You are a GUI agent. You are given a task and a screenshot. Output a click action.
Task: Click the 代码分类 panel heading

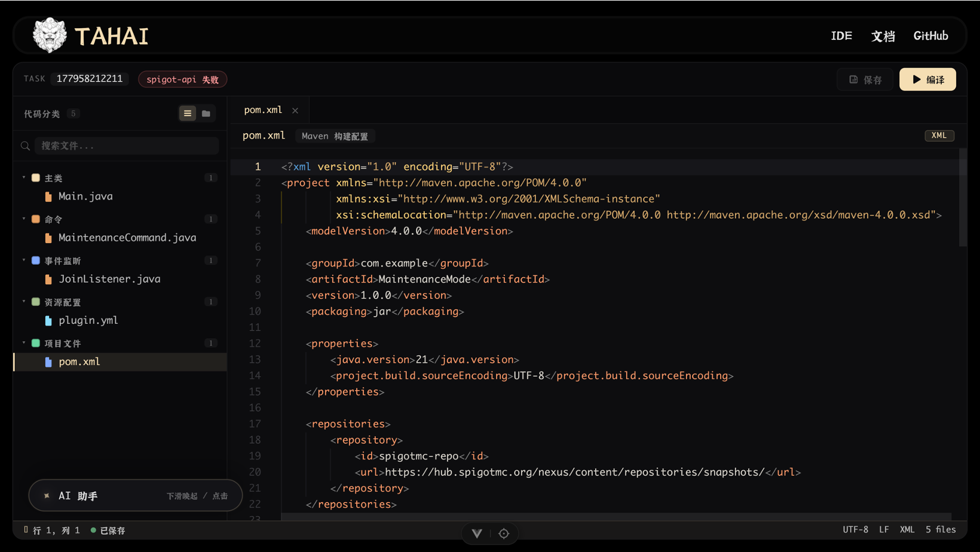[42, 114]
